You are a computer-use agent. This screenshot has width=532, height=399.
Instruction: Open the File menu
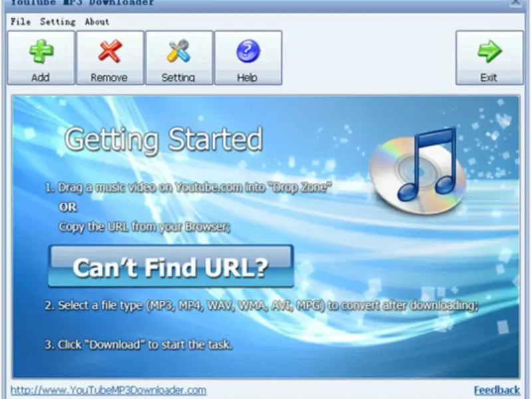(x=21, y=22)
